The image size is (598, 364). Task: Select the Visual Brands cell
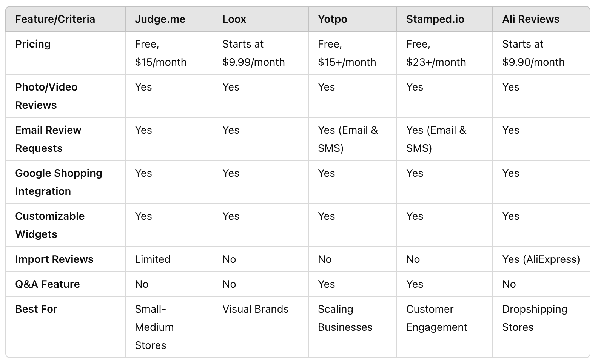(255, 309)
